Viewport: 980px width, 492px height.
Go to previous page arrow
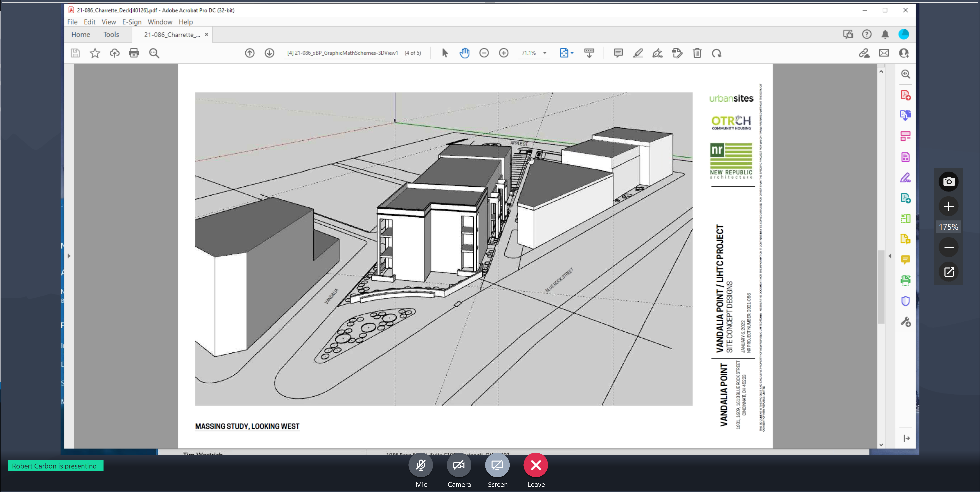tap(249, 53)
